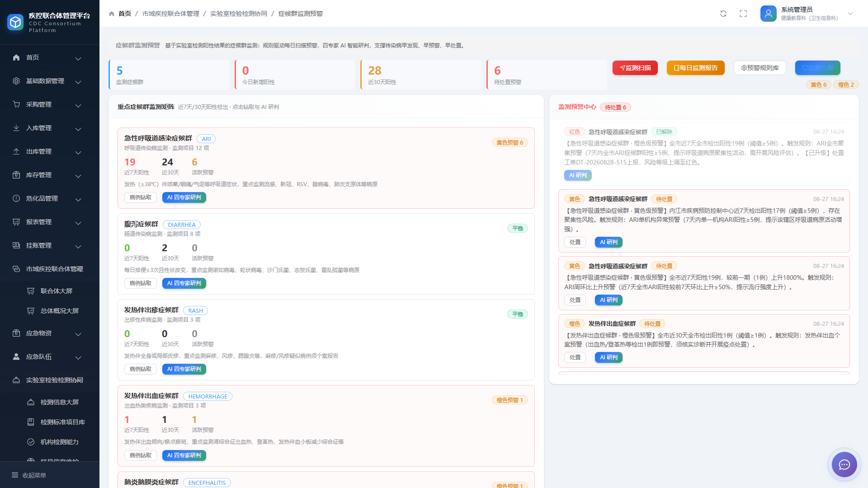Click the 入库管理 download icon
Viewport: 868px width, 488px height.
[16, 128]
